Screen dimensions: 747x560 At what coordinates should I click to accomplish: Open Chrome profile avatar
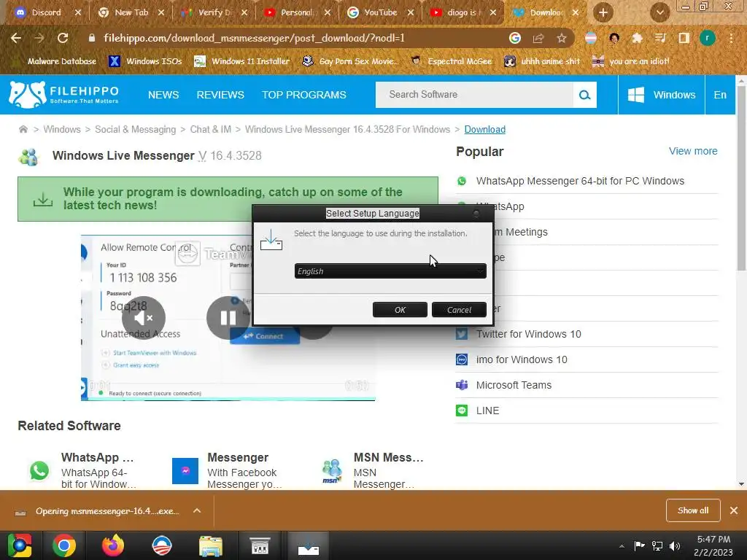[x=708, y=38]
